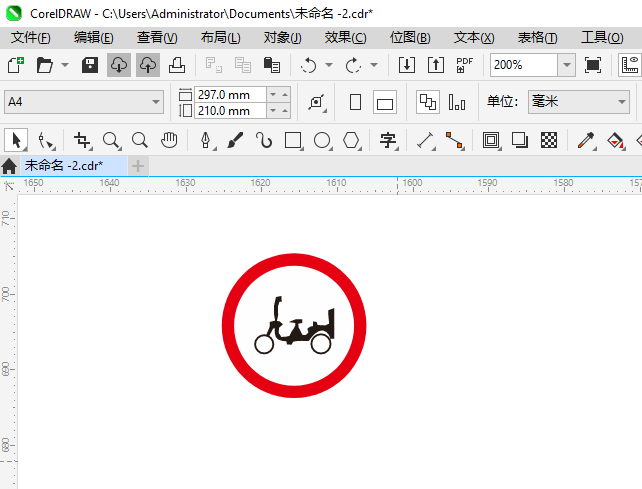Click the Redo arrow icon
Image resolution: width=642 pixels, height=489 pixels.
tap(353, 65)
